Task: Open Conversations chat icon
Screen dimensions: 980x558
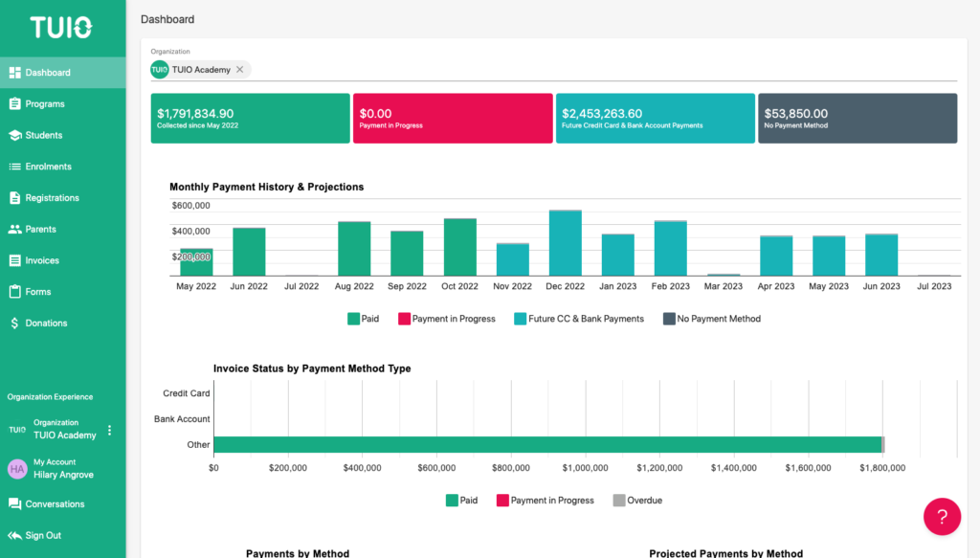Action: tap(16, 503)
